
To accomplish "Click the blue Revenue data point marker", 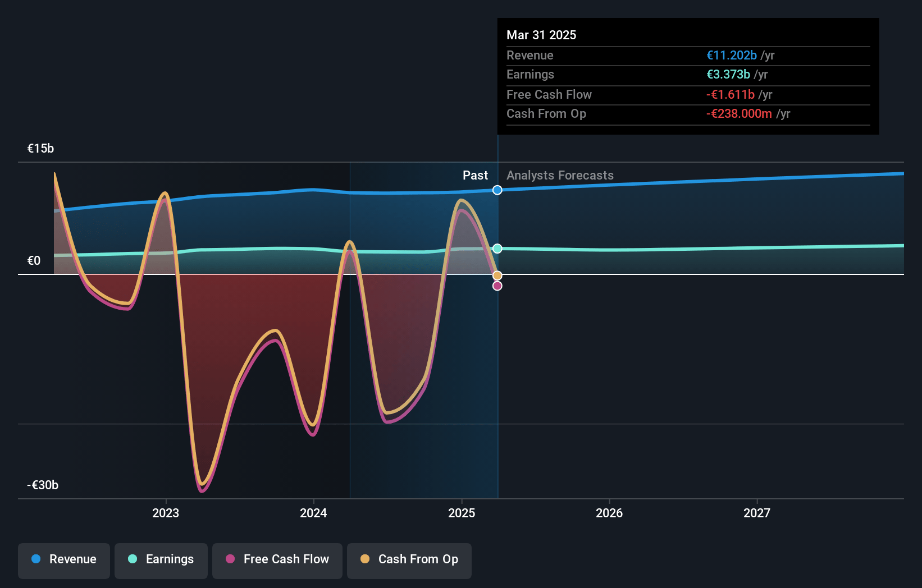I will (497, 190).
